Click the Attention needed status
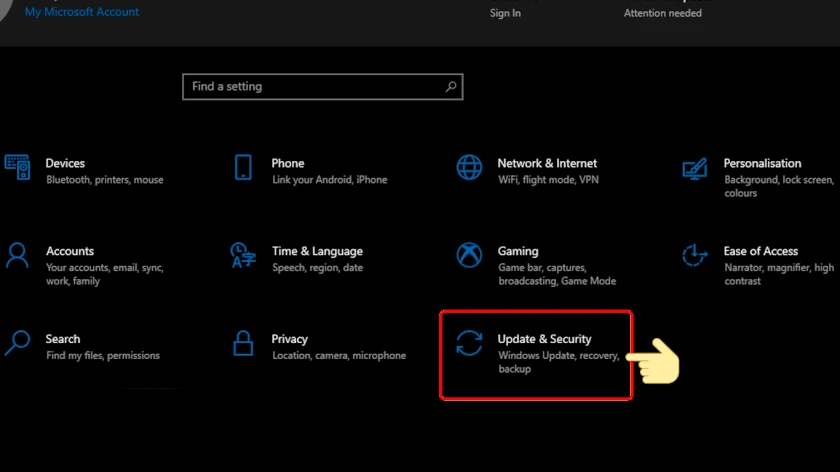 point(663,13)
